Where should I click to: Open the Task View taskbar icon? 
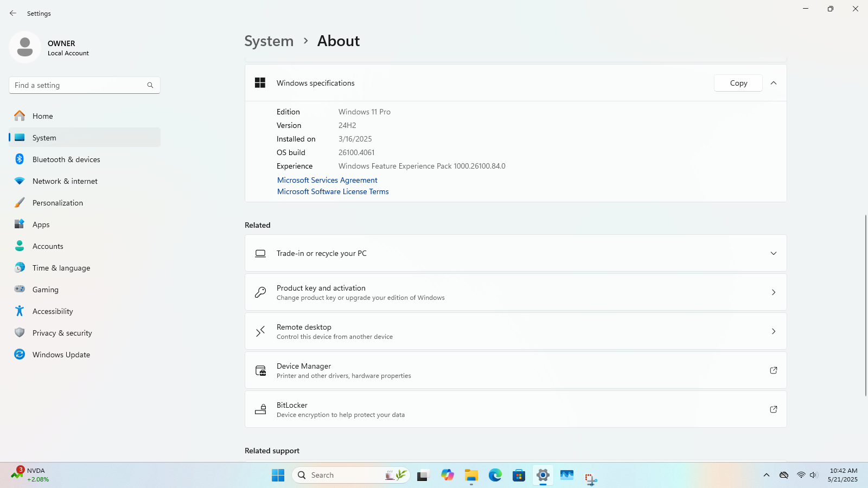[423, 476]
